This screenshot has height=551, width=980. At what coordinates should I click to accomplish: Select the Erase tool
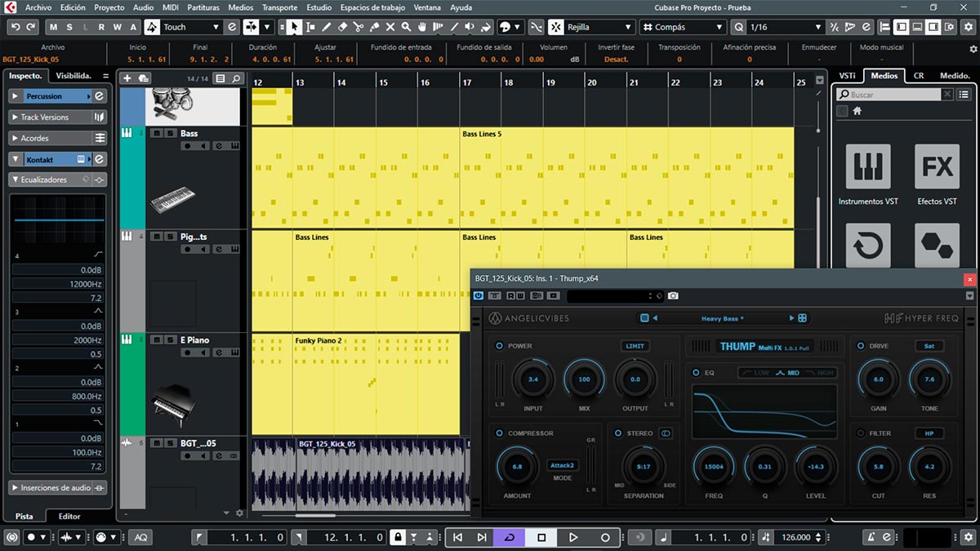click(342, 27)
